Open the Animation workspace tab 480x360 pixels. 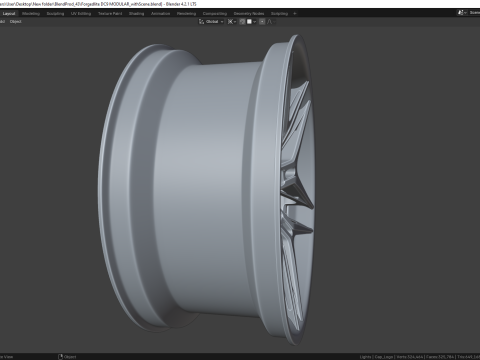click(160, 14)
